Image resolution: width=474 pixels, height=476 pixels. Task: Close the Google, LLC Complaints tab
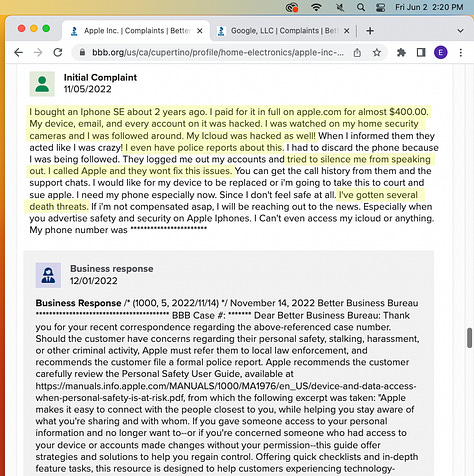pyautogui.click(x=347, y=31)
